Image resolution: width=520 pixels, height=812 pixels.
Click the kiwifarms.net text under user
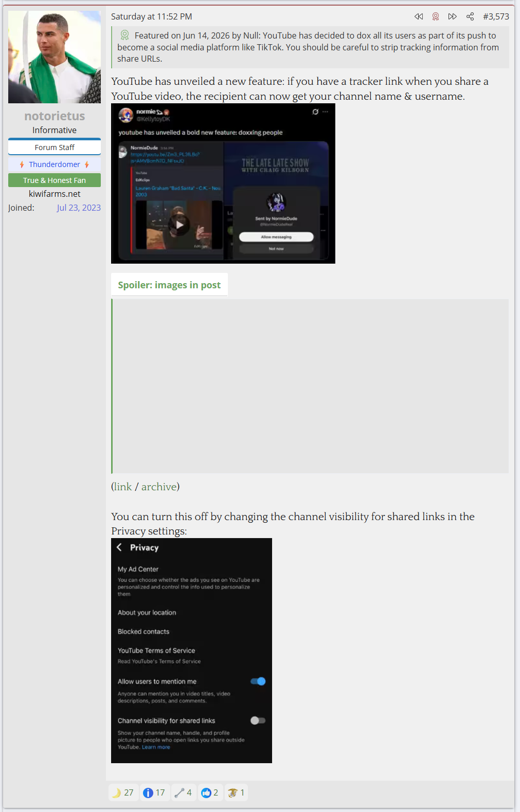coord(55,194)
